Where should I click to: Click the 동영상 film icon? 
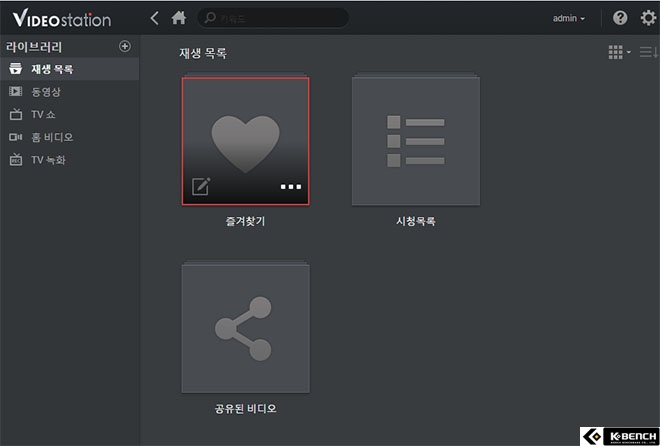(16, 91)
